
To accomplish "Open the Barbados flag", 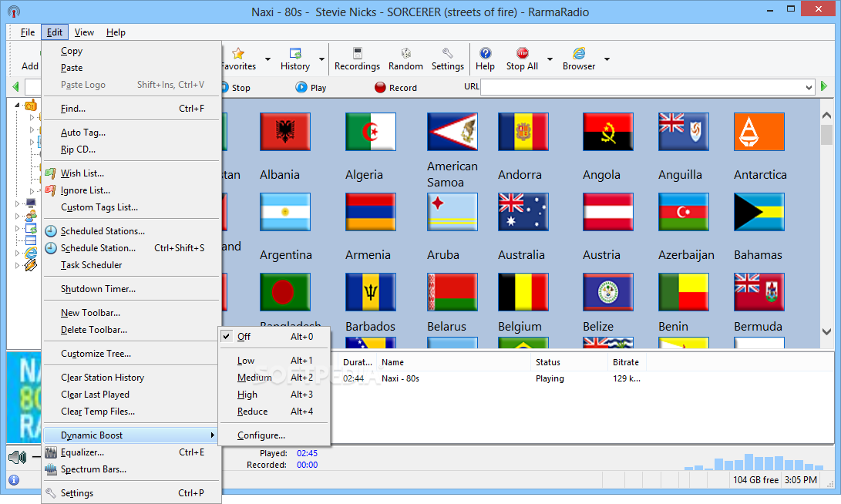I will click(371, 292).
